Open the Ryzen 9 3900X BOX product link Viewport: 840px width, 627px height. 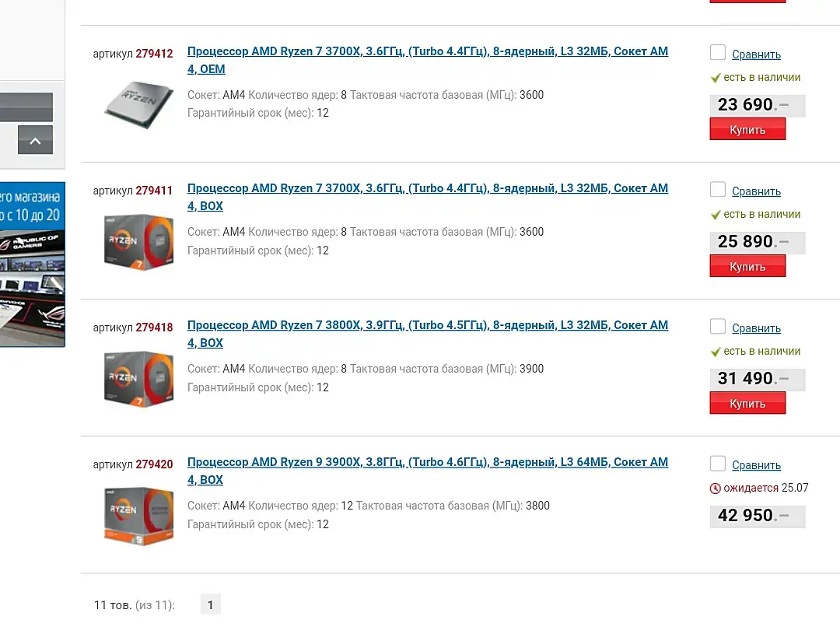tap(428, 471)
